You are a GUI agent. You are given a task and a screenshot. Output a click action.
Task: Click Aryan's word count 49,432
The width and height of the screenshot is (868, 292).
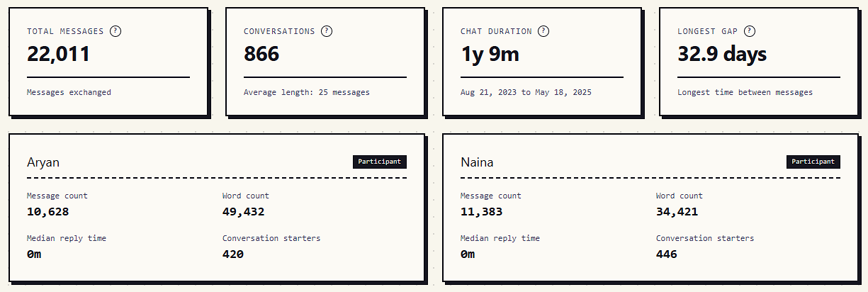(243, 211)
